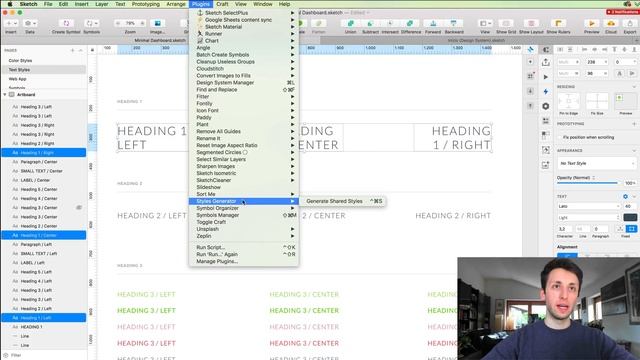Open the No Text Style dropdown
The image size is (640, 360).
596,163
